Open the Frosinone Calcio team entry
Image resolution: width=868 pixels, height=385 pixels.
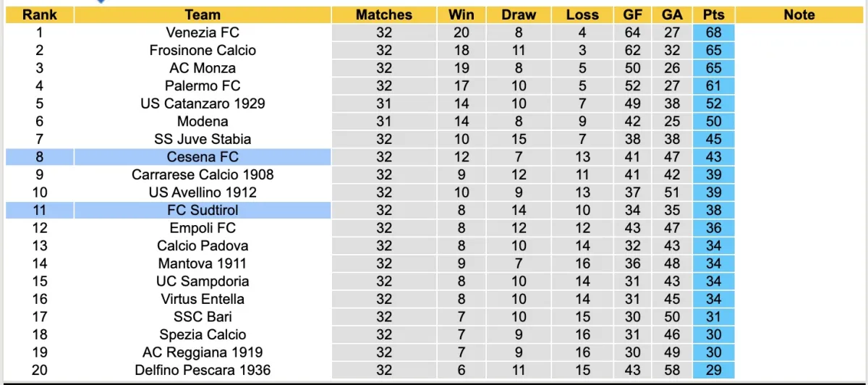click(203, 50)
